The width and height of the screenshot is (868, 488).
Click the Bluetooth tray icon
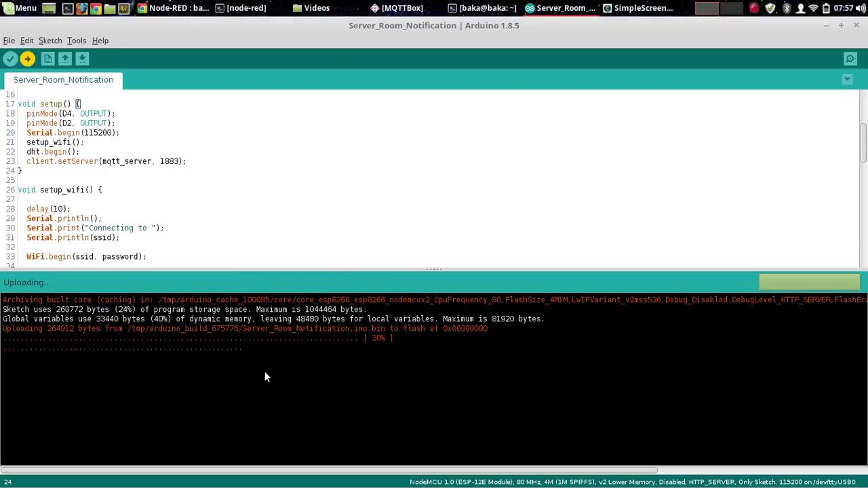(786, 8)
